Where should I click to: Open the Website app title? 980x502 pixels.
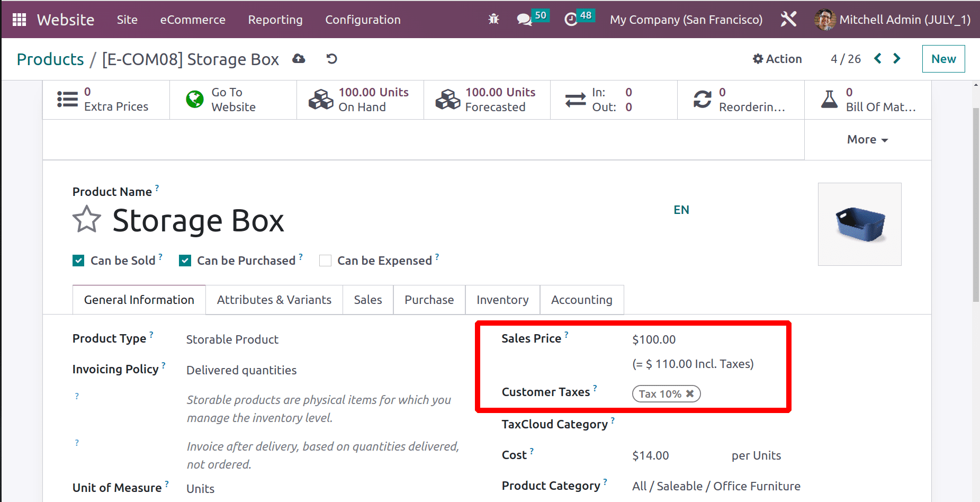(x=66, y=20)
